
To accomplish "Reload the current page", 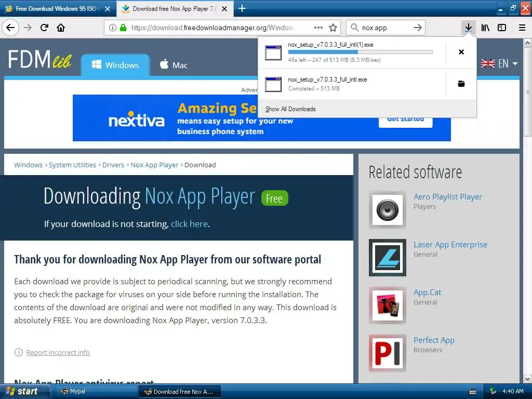I will [44, 28].
